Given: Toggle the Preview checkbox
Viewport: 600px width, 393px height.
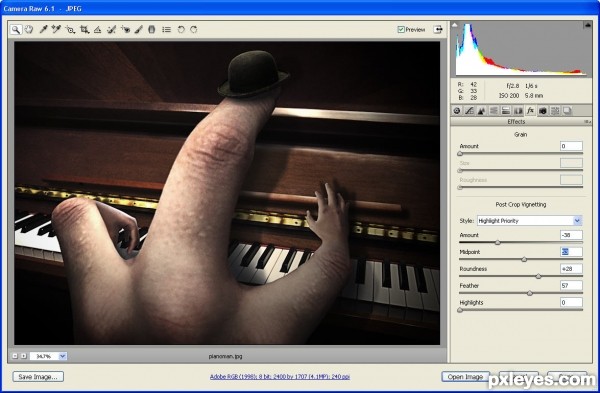Looking at the screenshot, I should click(401, 29).
